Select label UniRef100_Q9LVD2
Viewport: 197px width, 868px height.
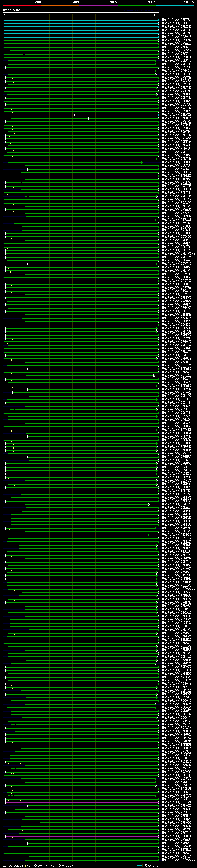(x=177, y=389)
